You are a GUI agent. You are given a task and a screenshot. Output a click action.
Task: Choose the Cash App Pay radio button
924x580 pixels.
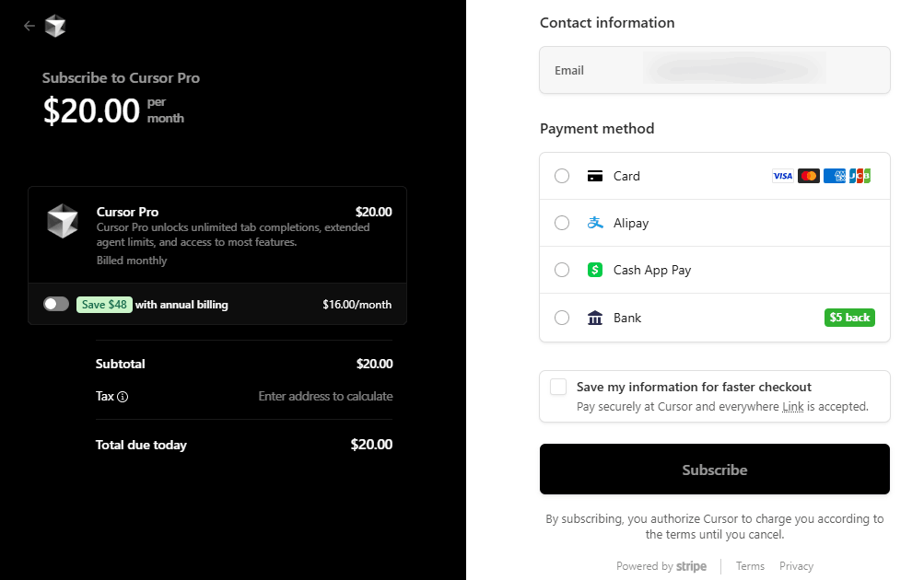(x=562, y=270)
